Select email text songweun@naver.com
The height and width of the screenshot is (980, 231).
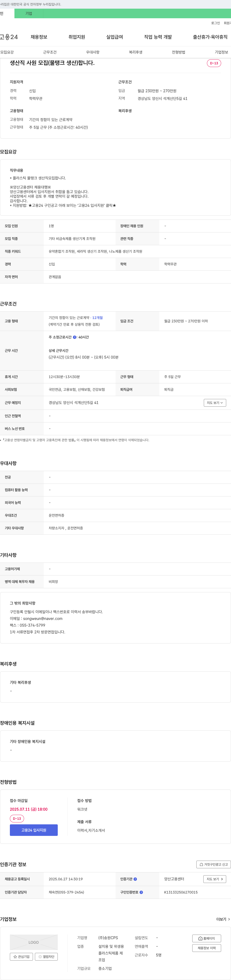pos(43,619)
